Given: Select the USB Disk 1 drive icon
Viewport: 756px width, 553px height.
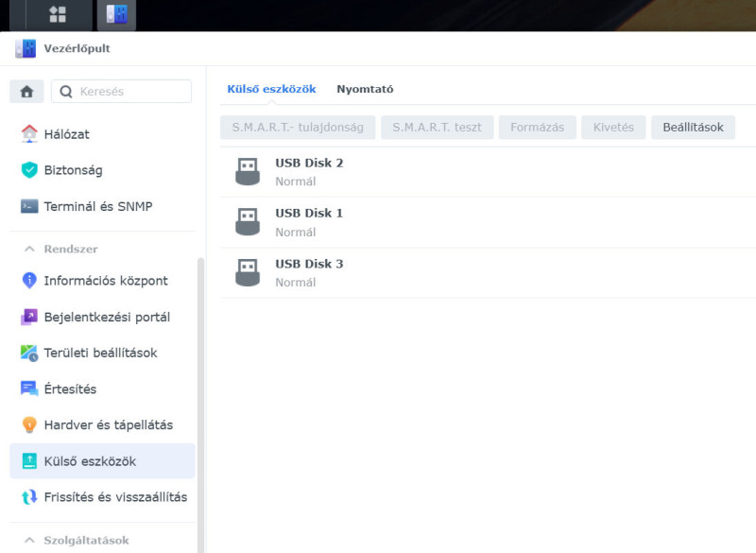Looking at the screenshot, I should tap(248, 222).
